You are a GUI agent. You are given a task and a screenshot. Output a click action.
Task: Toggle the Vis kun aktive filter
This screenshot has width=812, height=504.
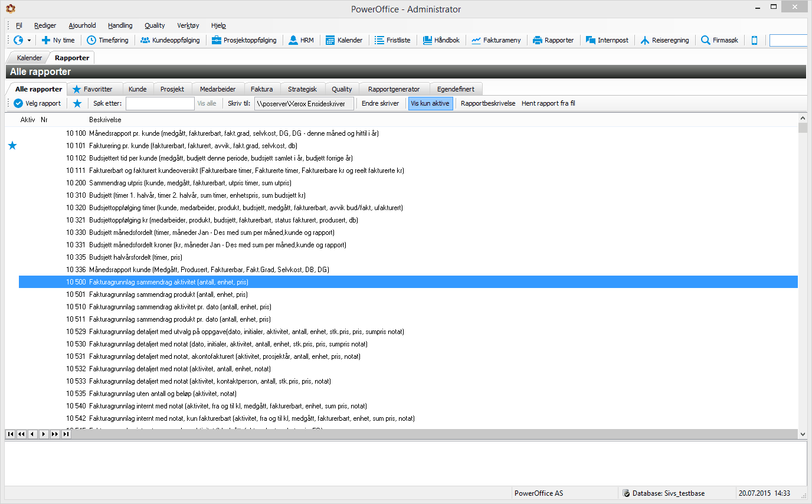(x=430, y=103)
